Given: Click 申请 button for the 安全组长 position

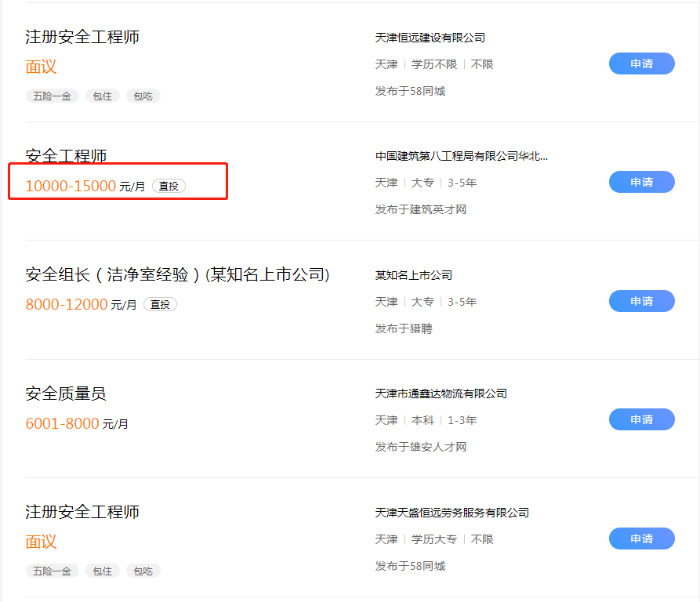Looking at the screenshot, I should [641, 301].
